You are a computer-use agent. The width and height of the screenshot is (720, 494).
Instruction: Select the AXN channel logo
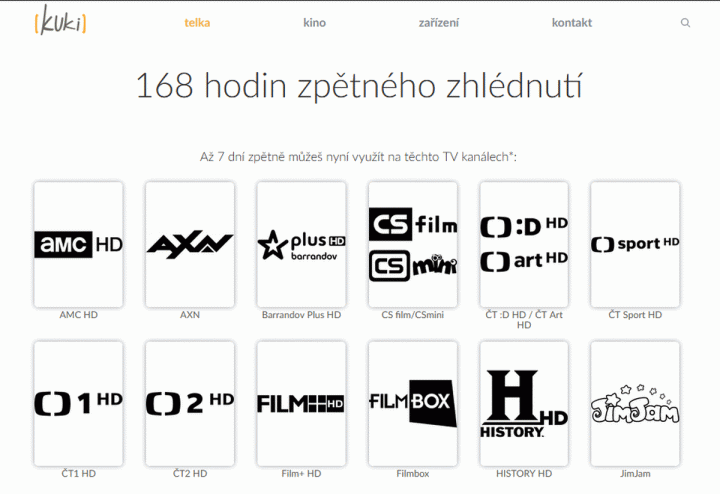pyautogui.click(x=190, y=244)
